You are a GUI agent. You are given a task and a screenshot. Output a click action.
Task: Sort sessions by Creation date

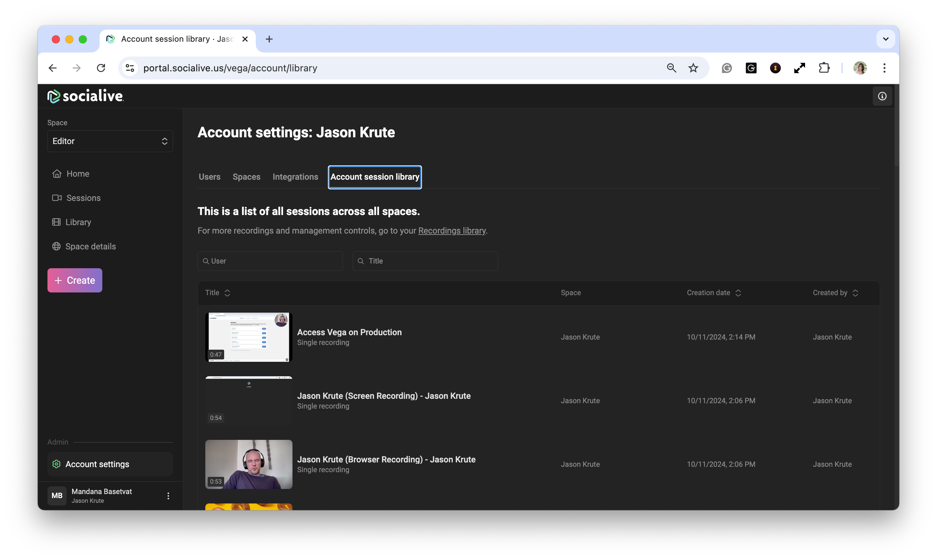714,292
